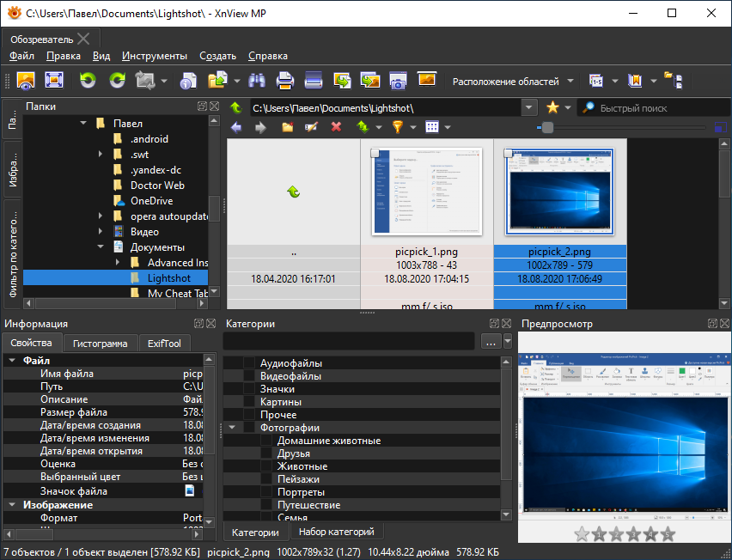Screen dimensions: 732x560
Task: Check the picpick_1.png thumbnail checkbox
Action: click(375, 153)
